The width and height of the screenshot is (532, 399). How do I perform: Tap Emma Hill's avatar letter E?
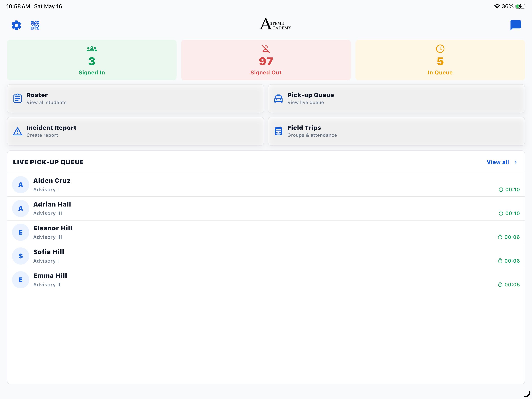[x=21, y=280]
